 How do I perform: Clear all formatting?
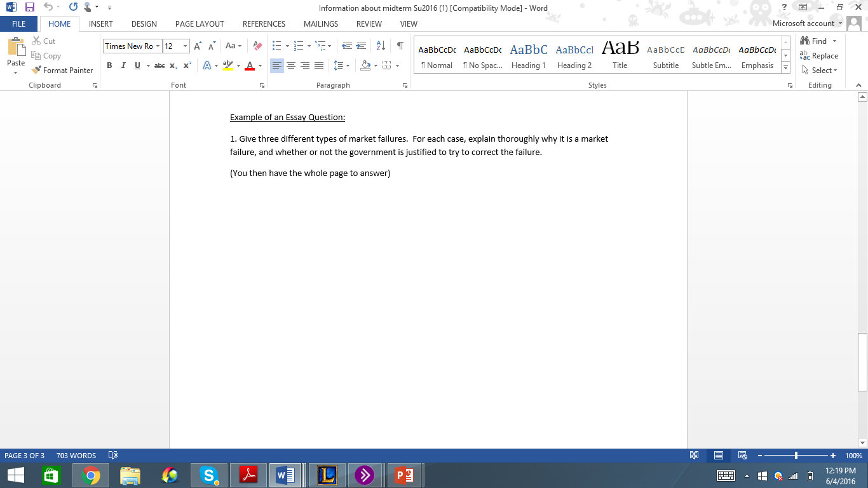[257, 46]
